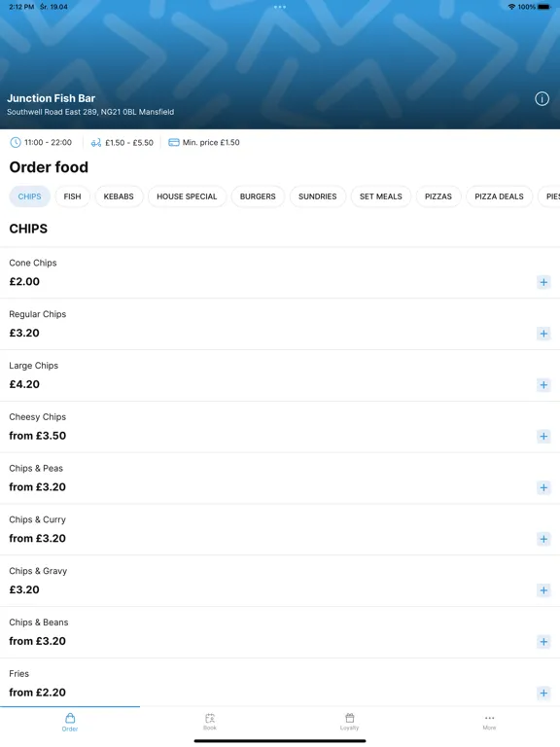Tap the opening hours clock icon
560x747 pixels.
pos(16,142)
